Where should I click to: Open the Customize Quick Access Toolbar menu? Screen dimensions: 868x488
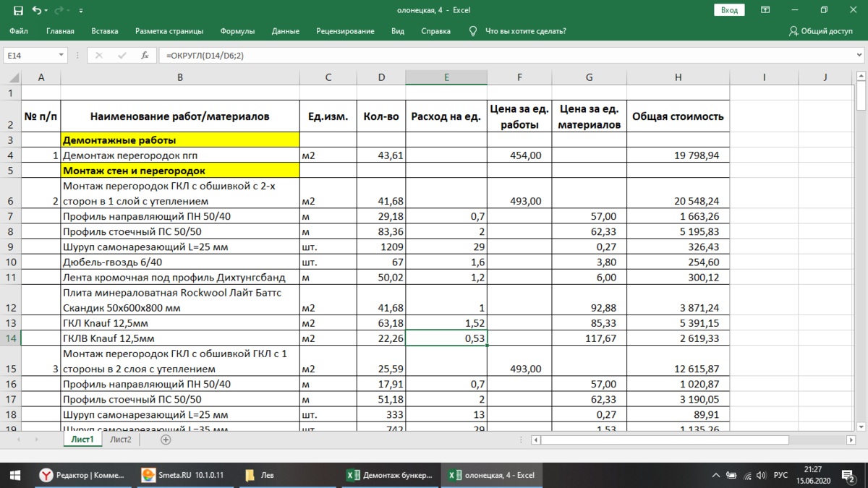point(81,11)
